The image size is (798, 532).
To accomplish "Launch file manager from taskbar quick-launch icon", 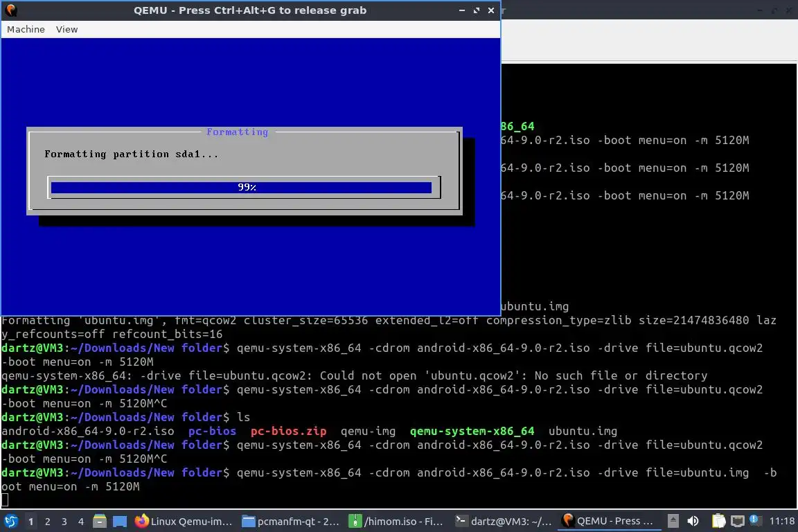I will pyautogui.click(x=100, y=522).
